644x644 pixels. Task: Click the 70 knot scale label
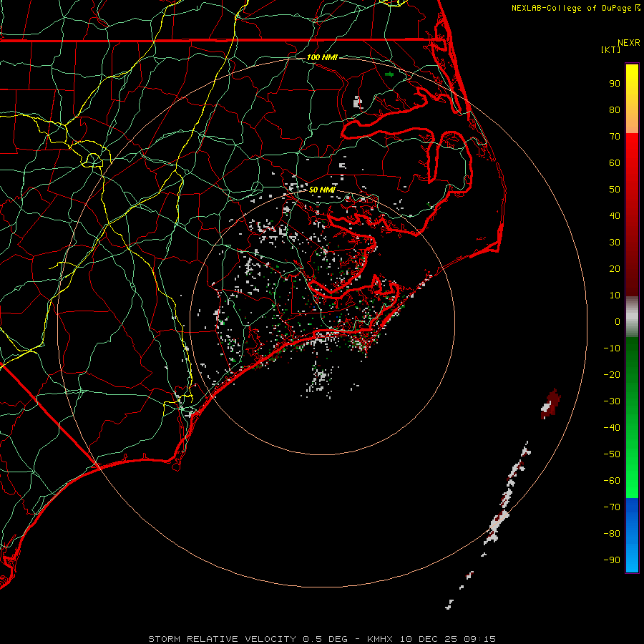[x=615, y=137]
